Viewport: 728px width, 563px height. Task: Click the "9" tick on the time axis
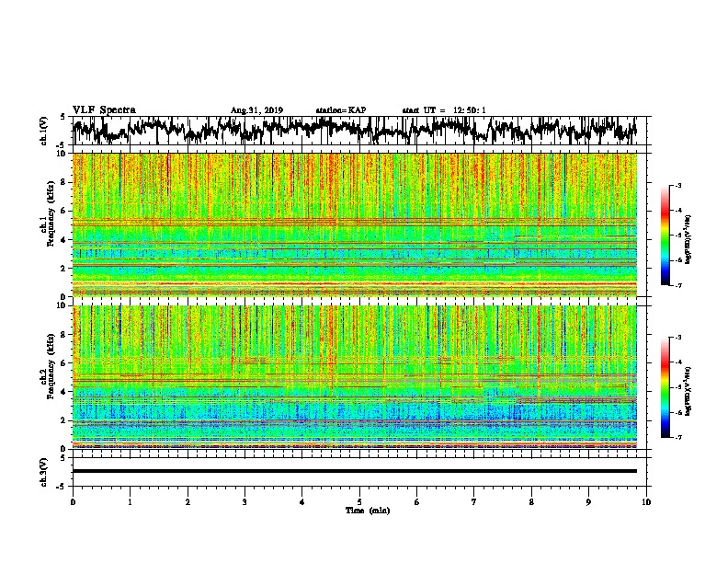pyautogui.click(x=588, y=502)
